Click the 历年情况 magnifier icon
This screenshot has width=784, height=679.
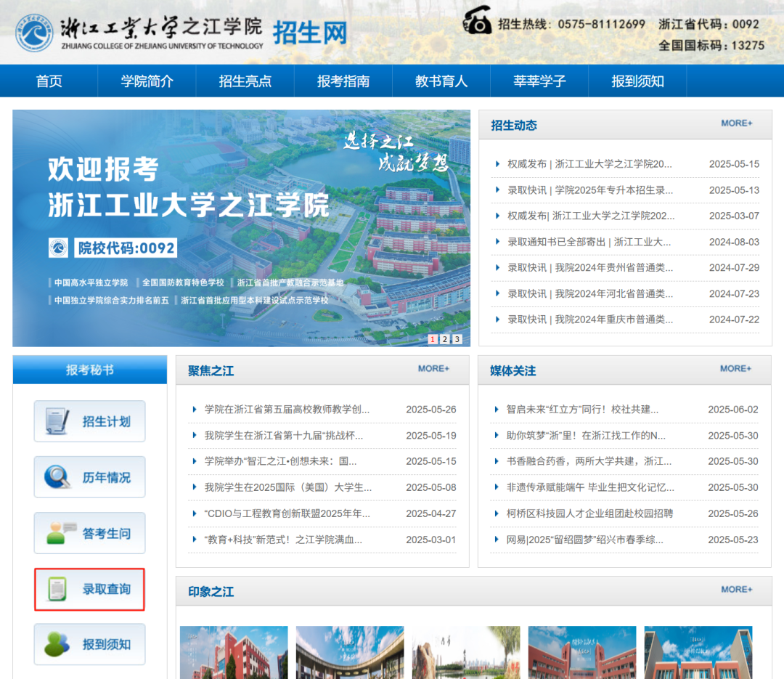57,477
